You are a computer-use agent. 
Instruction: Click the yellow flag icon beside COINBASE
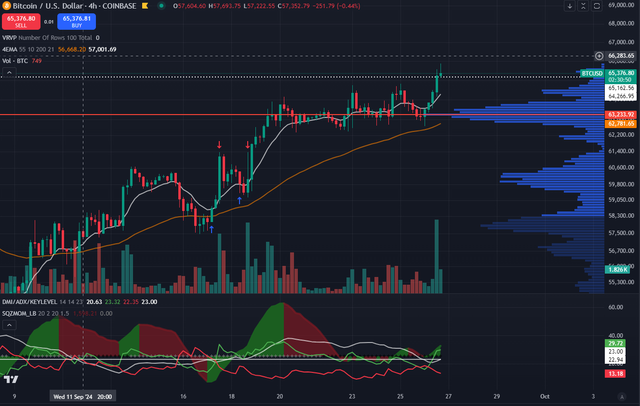(145, 6)
